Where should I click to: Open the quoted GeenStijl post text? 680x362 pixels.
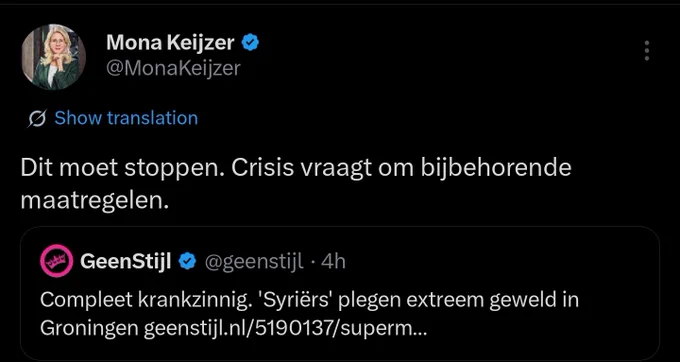[309, 314]
